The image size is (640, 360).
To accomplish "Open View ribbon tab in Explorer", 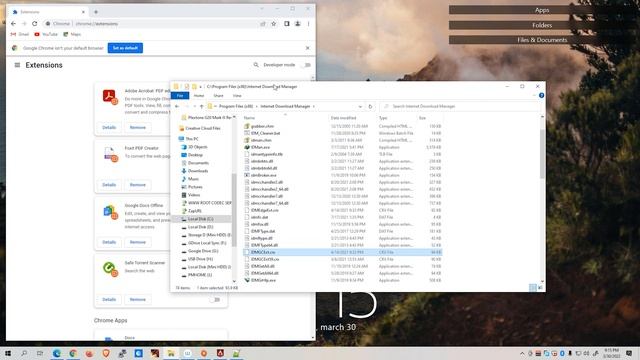I will point(237,96).
